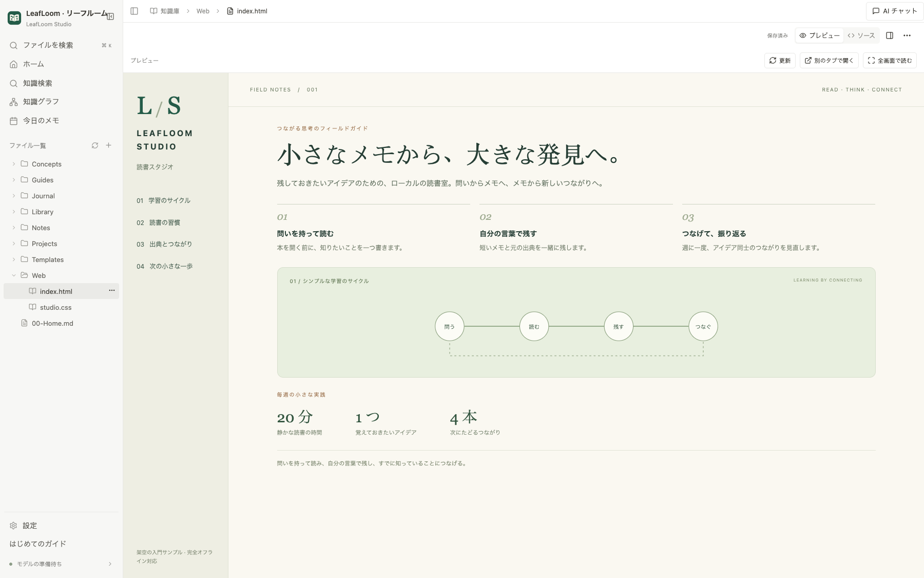Expand the Projects folder chevron
The height and width of the screenshot is (578, 924).
14,244
